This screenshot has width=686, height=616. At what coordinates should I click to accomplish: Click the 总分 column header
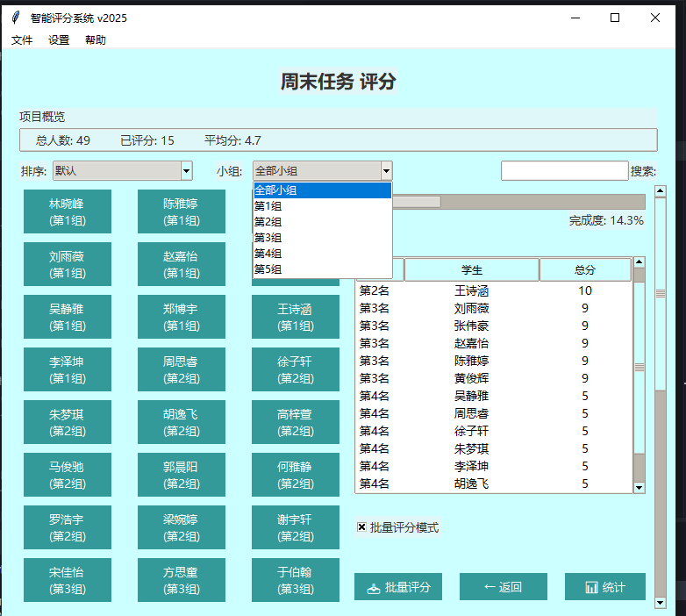click(x=585, y=269)
